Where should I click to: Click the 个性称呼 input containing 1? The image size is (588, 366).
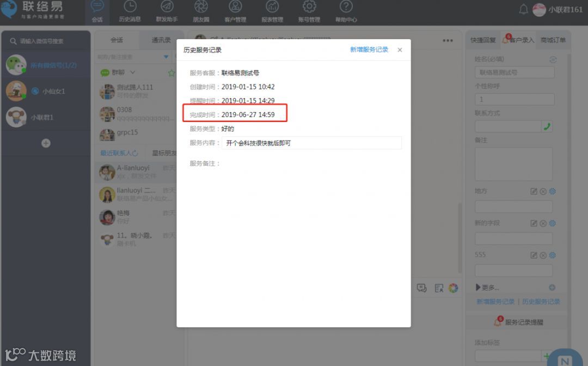pyautogui.click(x=514, y=99)
